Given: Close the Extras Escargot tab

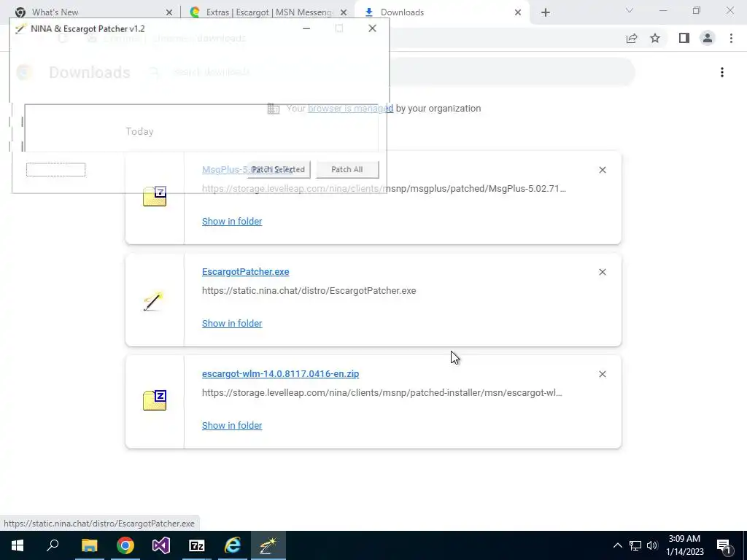Looking at the screenshot, I should 344,12.
